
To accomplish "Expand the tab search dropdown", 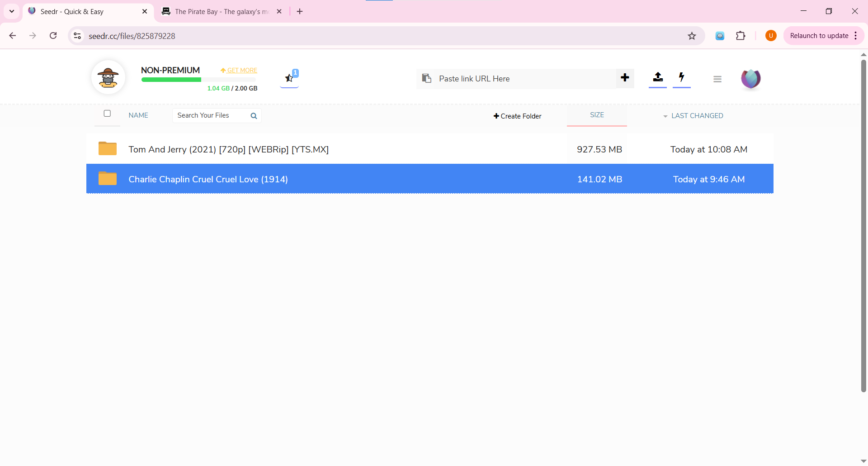I will tap(12, 11).
